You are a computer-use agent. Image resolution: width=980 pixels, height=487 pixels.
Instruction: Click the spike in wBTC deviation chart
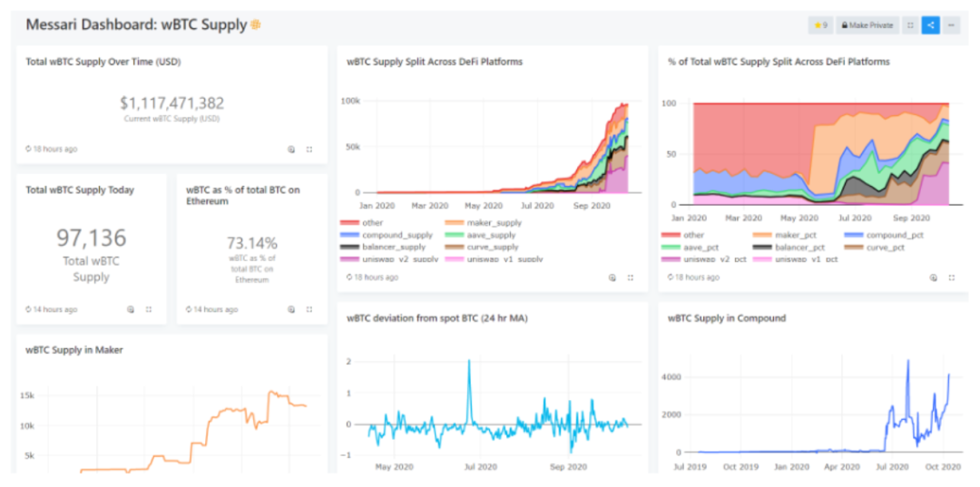(469, 363)
